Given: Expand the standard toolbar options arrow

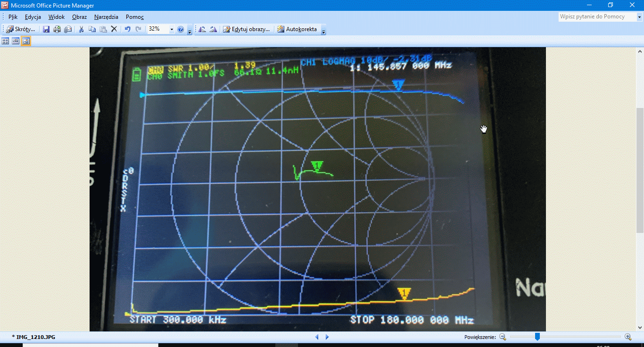Looking at the screenshot, I should (190, 30).
